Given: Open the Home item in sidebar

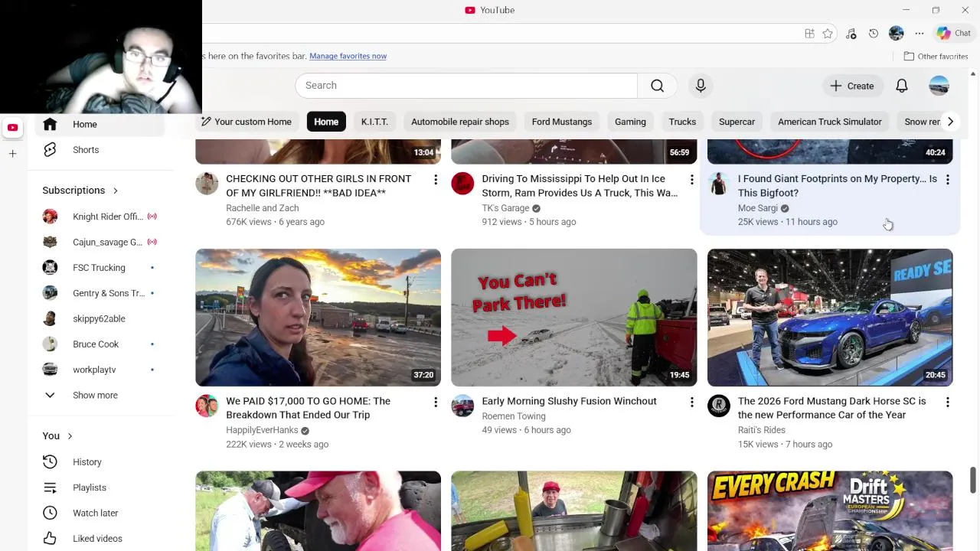Looking at the screenshot, I should coord(100,125).
